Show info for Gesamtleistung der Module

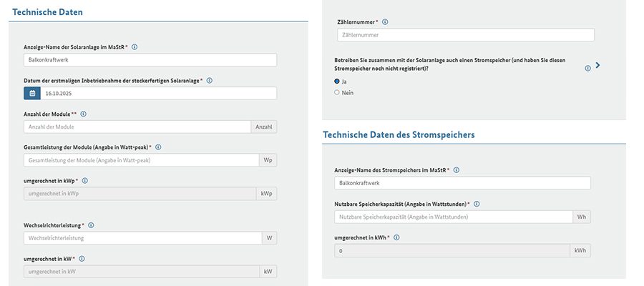click(158, 147)
